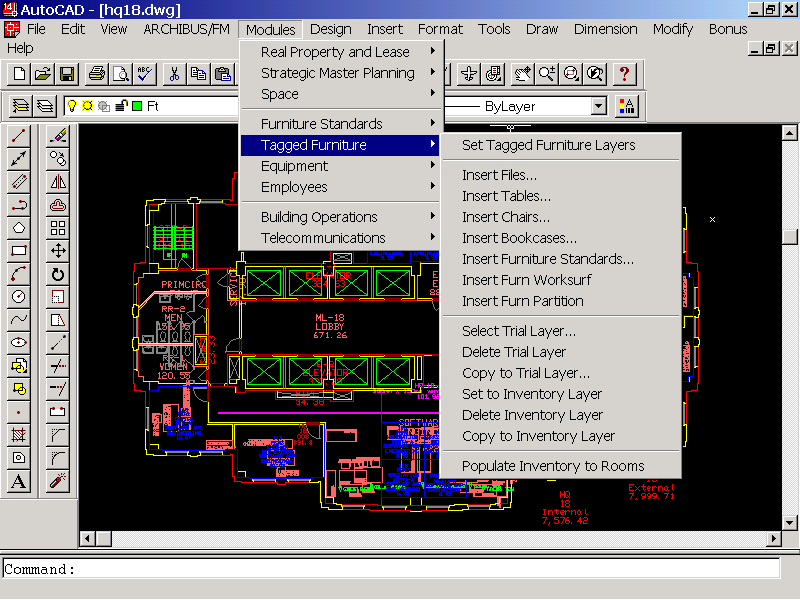Toggle freeze in current viewport for layer Ft

pos(104,106)
